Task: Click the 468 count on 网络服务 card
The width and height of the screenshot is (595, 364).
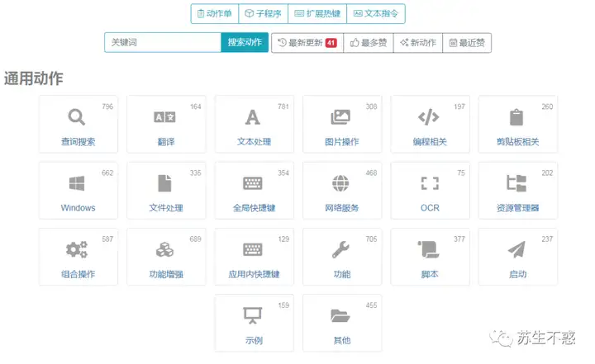Action: [x=372, y=173]
